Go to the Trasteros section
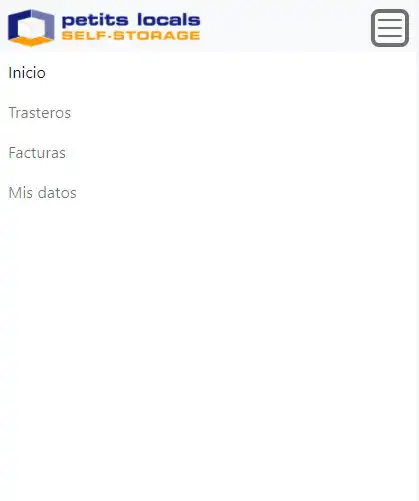This screenshot has height=501, width=419. click(40, 113)
